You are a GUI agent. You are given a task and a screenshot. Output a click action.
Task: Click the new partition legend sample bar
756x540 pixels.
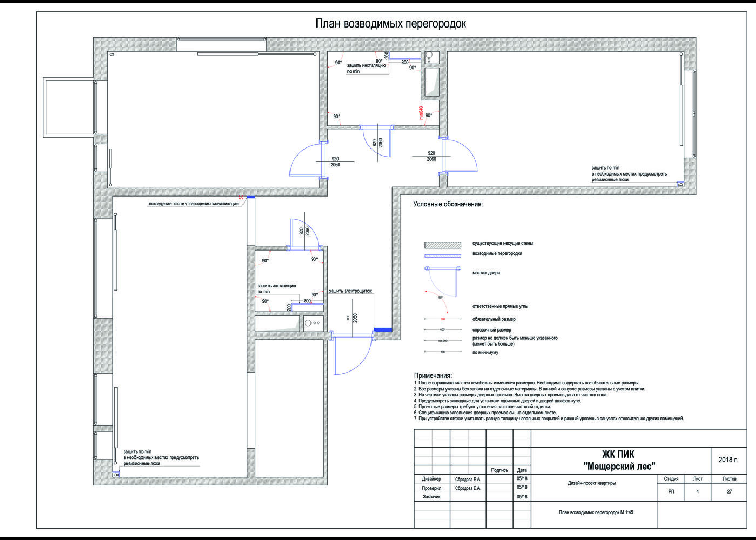443,256
